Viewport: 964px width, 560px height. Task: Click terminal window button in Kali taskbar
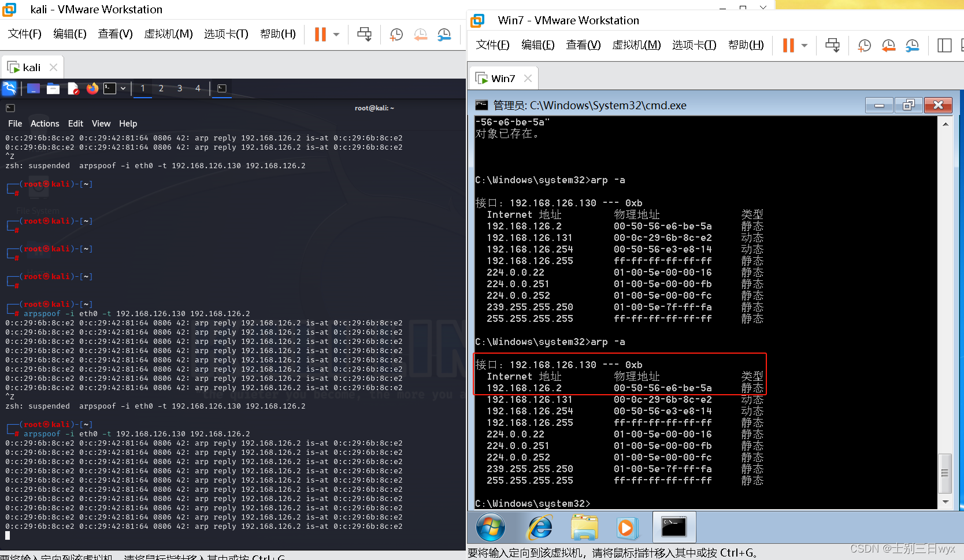(222, 88)
